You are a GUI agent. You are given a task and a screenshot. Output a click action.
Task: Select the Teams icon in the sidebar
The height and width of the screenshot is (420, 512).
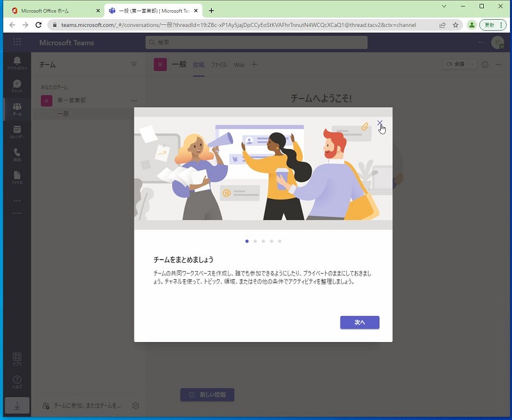coord(17,109)
